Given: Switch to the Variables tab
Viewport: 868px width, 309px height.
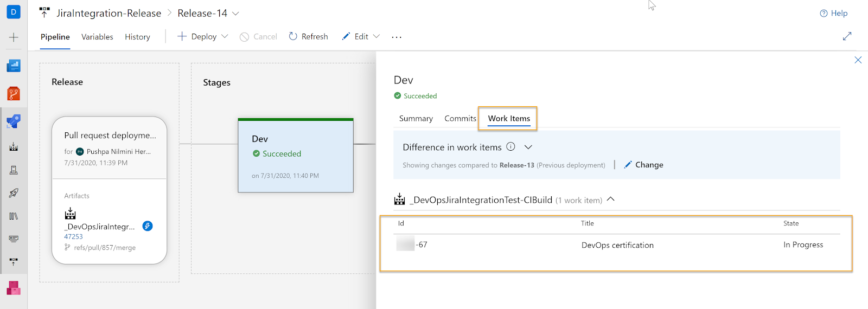Looking at the screenshot, I should pos(97,37).
